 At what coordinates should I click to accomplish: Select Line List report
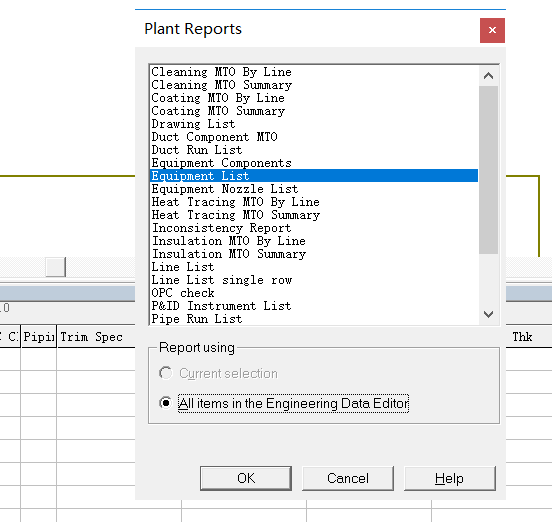click(x=314, y=267)
